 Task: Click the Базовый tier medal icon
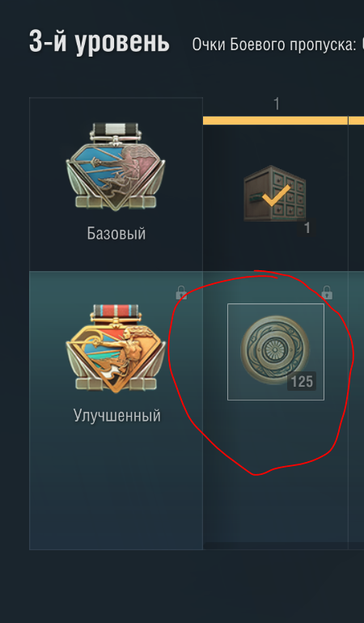point(116,167)
